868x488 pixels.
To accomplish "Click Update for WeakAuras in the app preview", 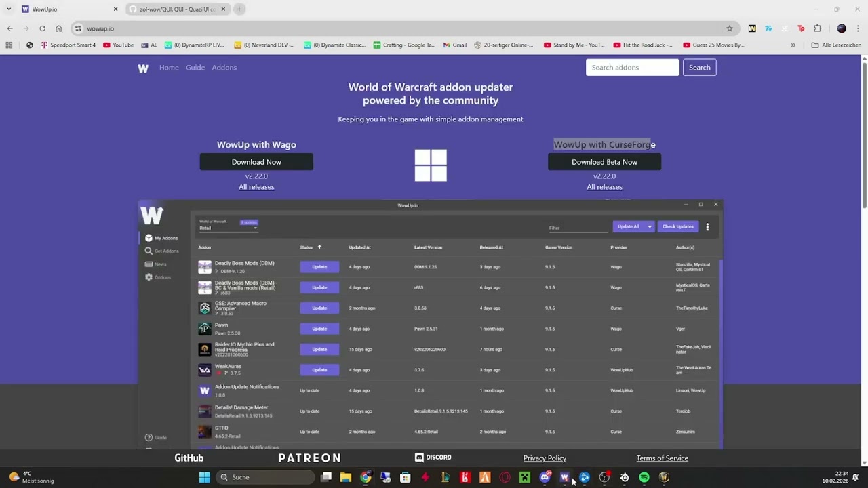I will [319, 370].
